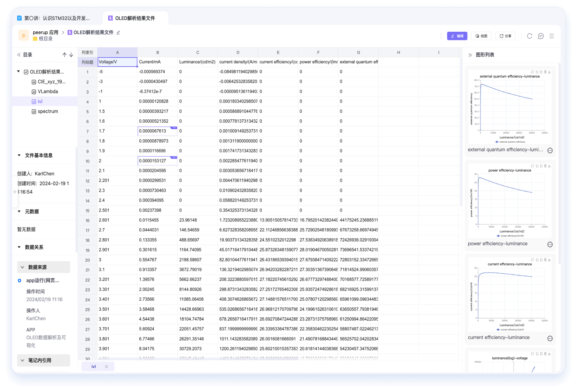Select the app运行 data source radio button

coord(20,281)
